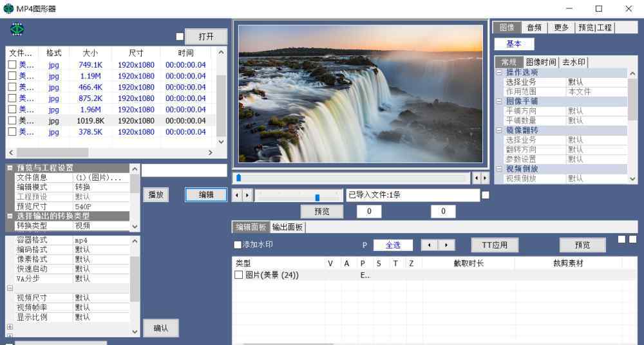This screenshot has height=345, width=644.
Task: Collapse the 镜像翻转 group
Action: pos(499,130)
